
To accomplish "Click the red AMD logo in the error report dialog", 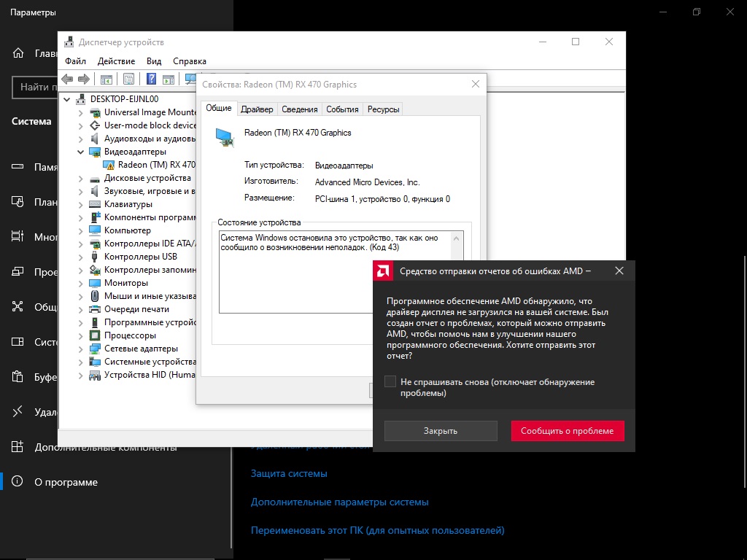I will click(383, 271).
